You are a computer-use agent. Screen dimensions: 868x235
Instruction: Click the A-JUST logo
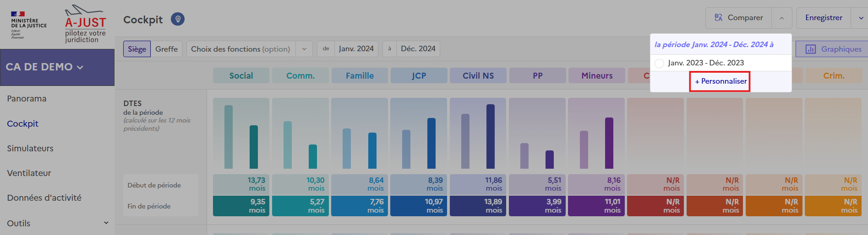85,24
